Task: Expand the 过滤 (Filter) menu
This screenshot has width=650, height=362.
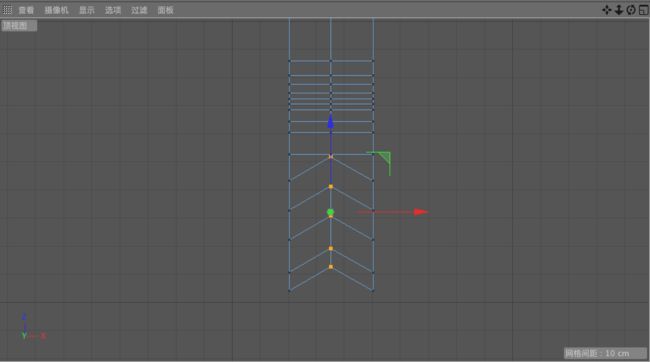Action: [x=139, y=10]
